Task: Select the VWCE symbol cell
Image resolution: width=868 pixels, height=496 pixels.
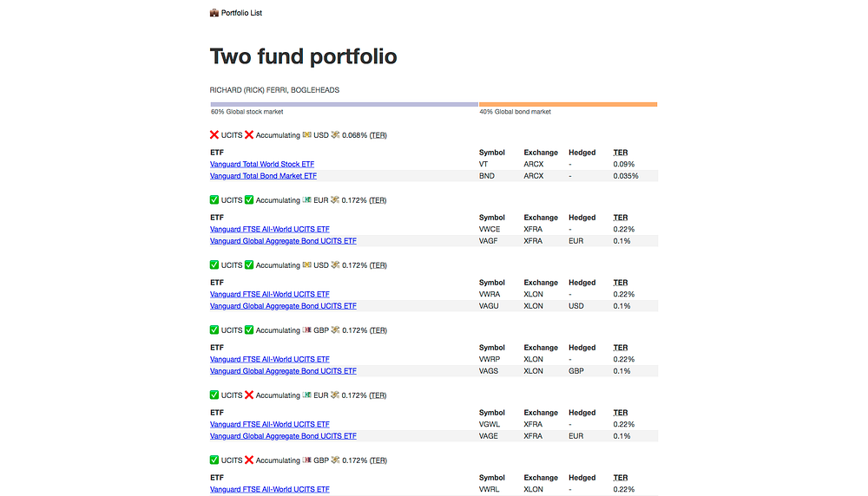Action: (x=490, y=229)
